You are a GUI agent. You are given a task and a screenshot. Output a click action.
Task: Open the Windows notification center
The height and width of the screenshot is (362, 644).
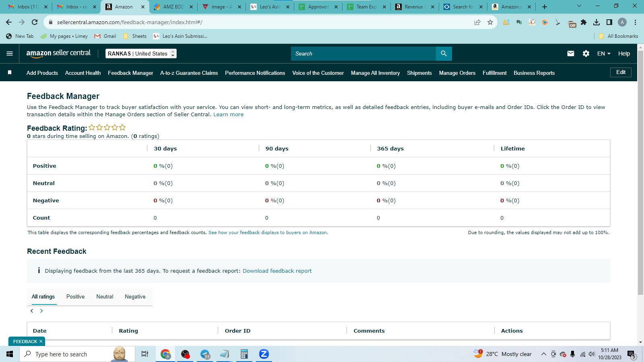click(x=631, y=354)
